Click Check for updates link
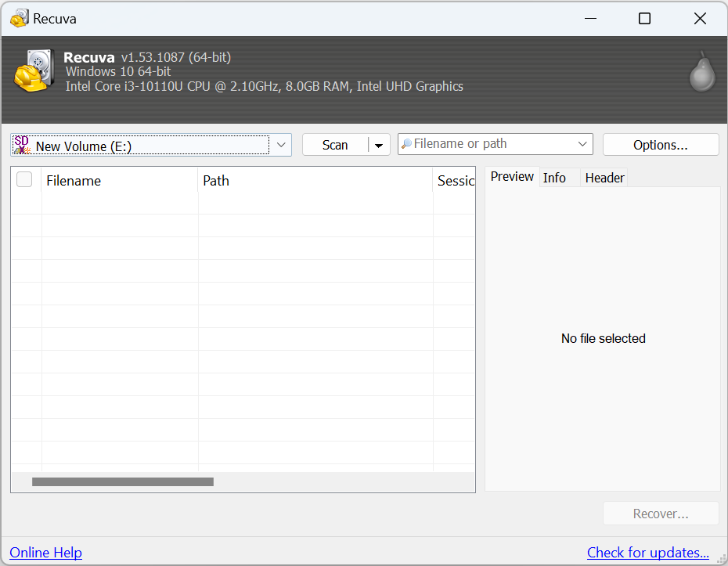 [647, 553]
